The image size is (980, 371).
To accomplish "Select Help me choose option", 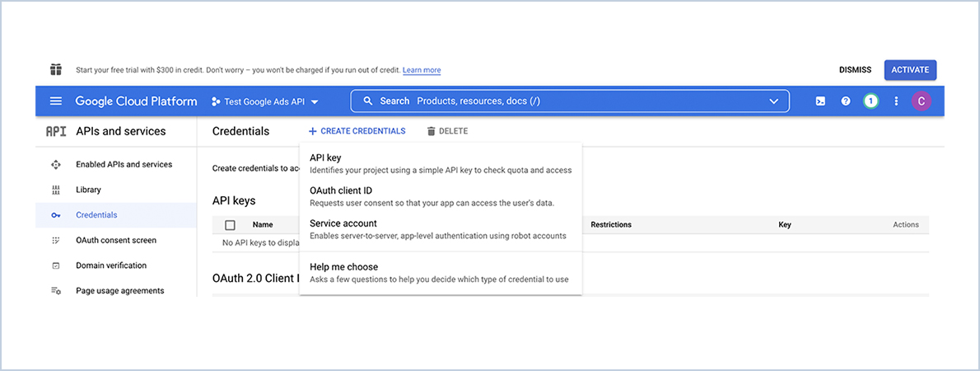I will coord(441,273).
